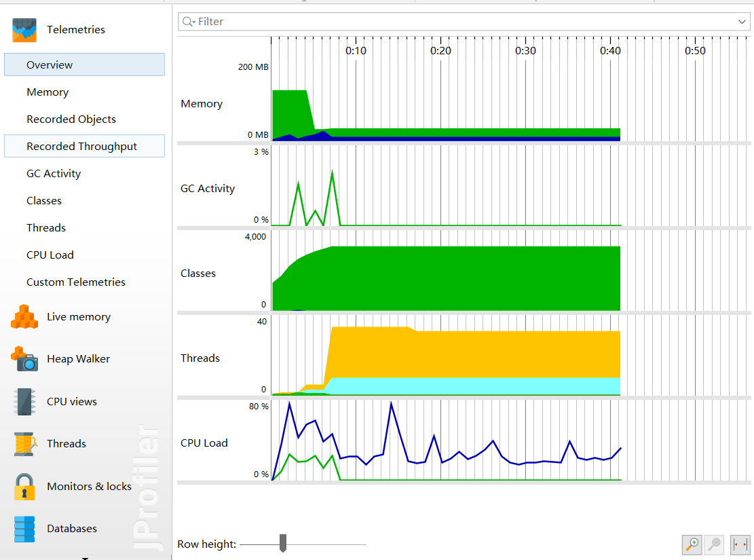The width and height of the screenshot is (754, 560).
Task: Open the CPU views chip icon
Action: [24, 401]
